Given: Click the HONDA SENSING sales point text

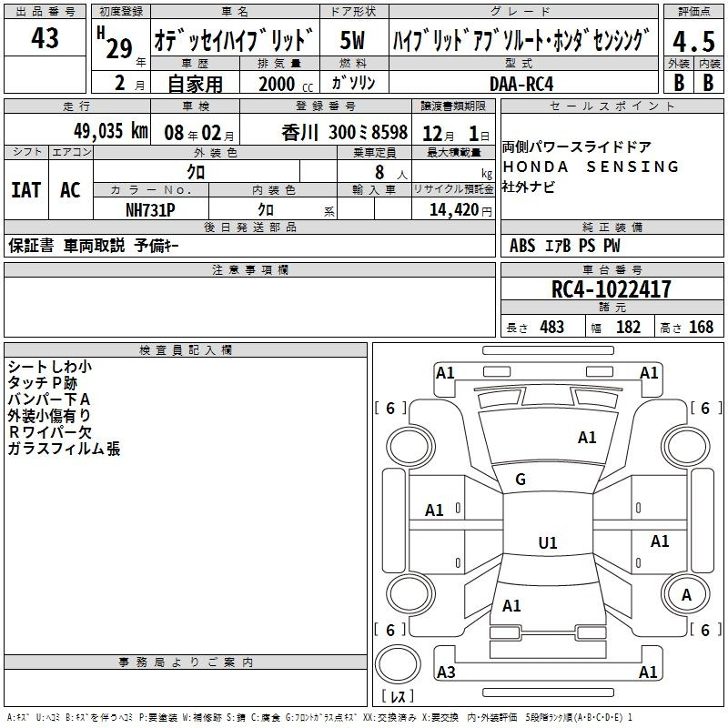Looking at the screenshot, I should click(591, 167).
